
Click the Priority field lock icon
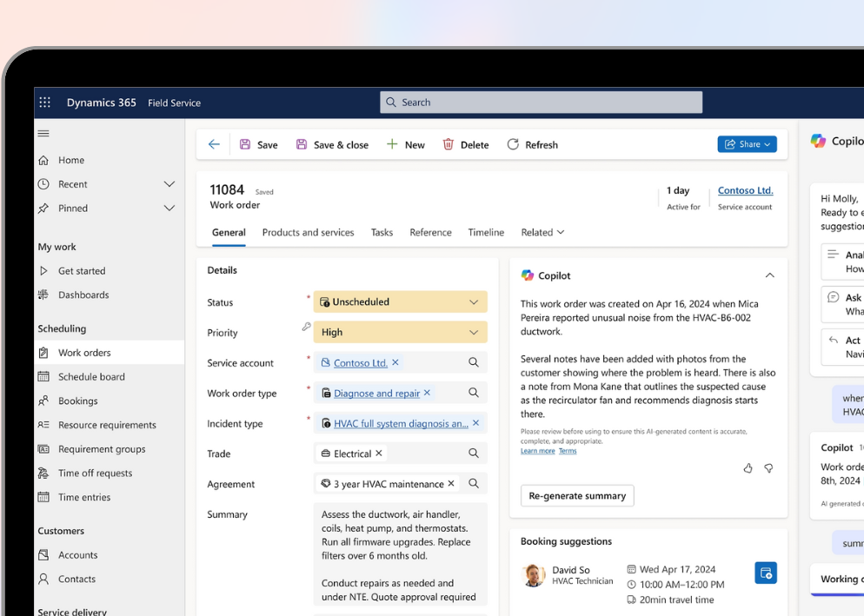pos(306,327)
